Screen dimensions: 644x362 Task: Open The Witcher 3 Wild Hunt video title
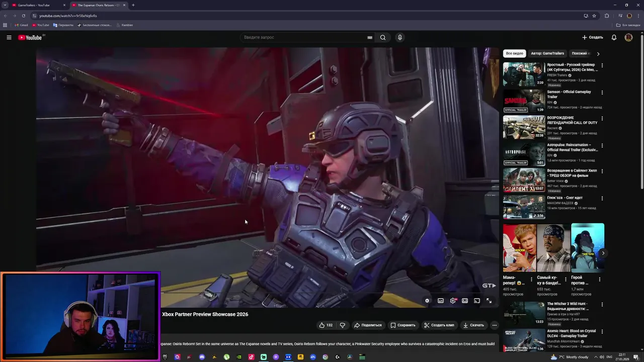(x=568, y=306)
